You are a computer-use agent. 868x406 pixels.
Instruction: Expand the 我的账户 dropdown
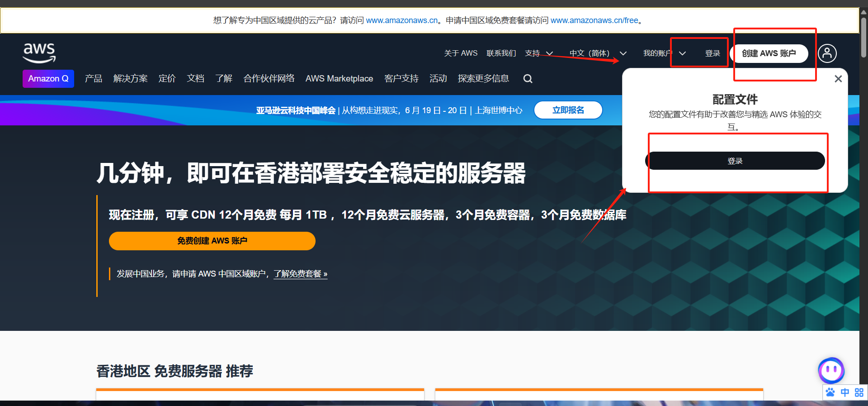click(665, 53)
